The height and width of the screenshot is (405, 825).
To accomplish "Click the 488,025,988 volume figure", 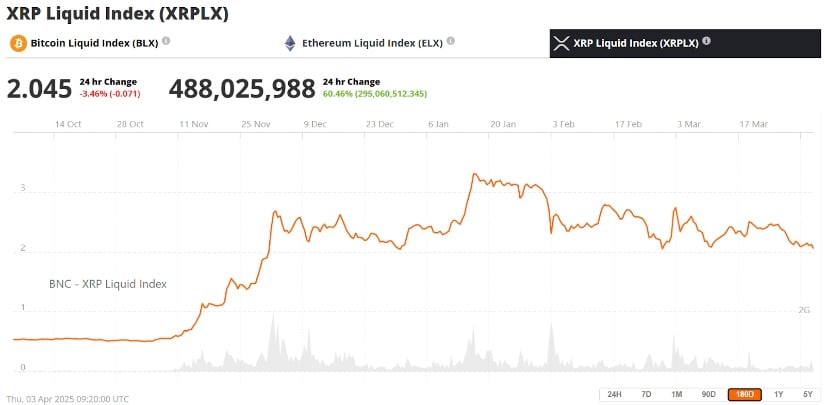I will (x=242, y=89).
